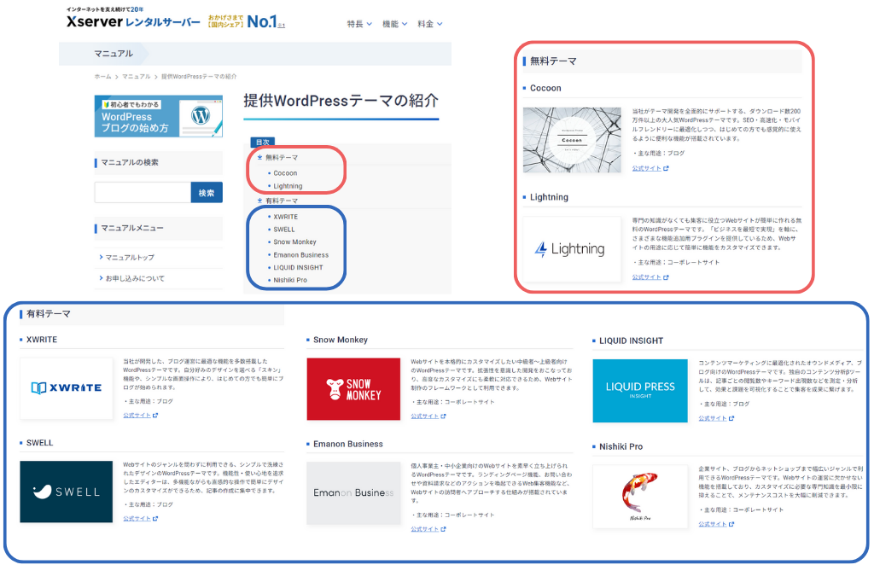Viewport: 874px width, 588px height.
Task: Jump to Snow Monkey in table of contents
Action: coord(294,242)
